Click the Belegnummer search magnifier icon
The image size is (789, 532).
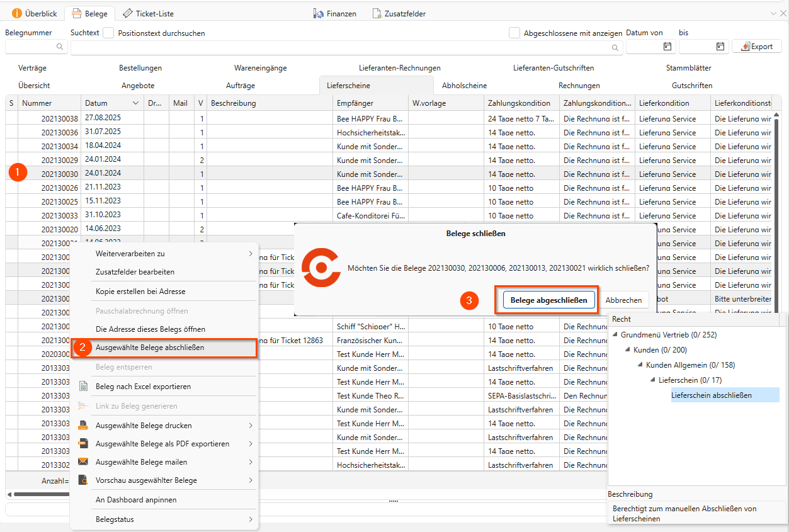click(x=60, y=47)
